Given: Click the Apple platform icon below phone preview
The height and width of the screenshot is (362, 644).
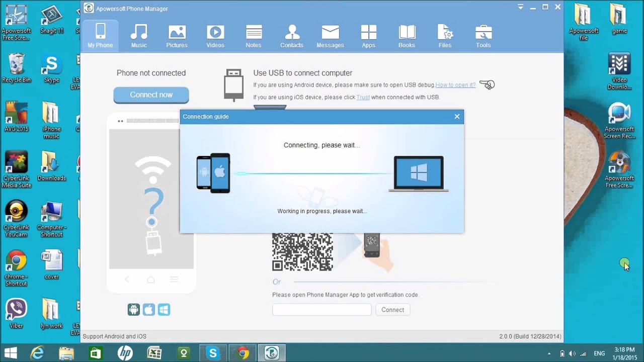Looking at the screenshot, I should (149, 310).
